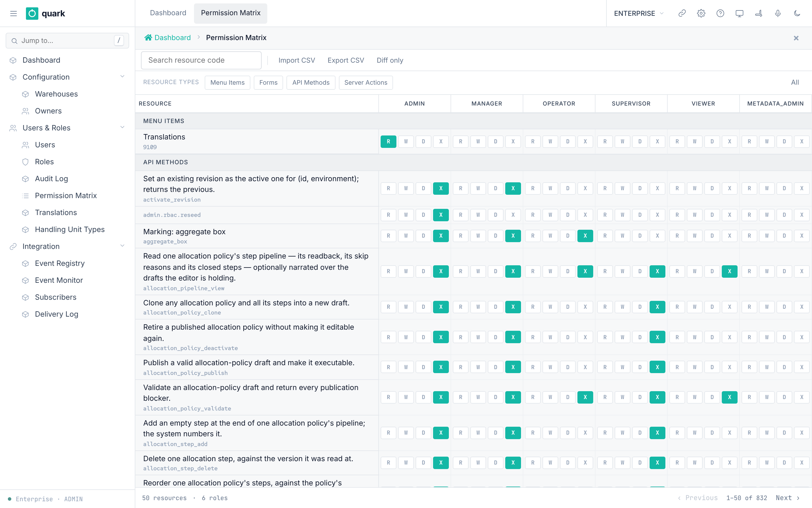
Task: Click the microphone icon
Action: point(778,14)
